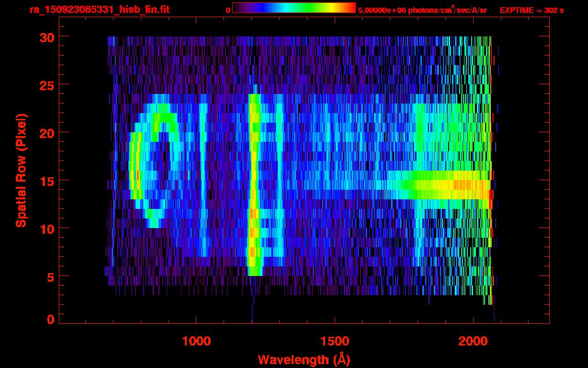Click the 5.00000e+06 photons units label
The width and height of the screenshot is (588, 368).
[x=422, y=10]
